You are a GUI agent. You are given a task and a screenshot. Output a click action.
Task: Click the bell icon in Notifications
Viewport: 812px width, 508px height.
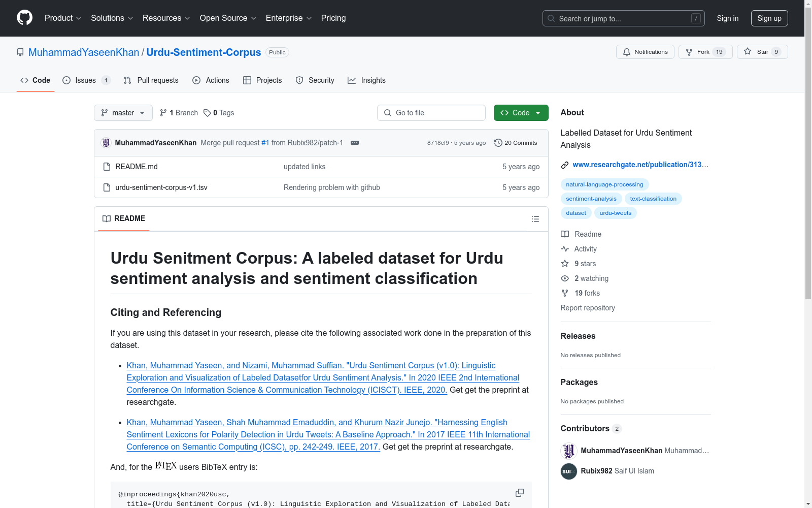[x=627, y=52]
